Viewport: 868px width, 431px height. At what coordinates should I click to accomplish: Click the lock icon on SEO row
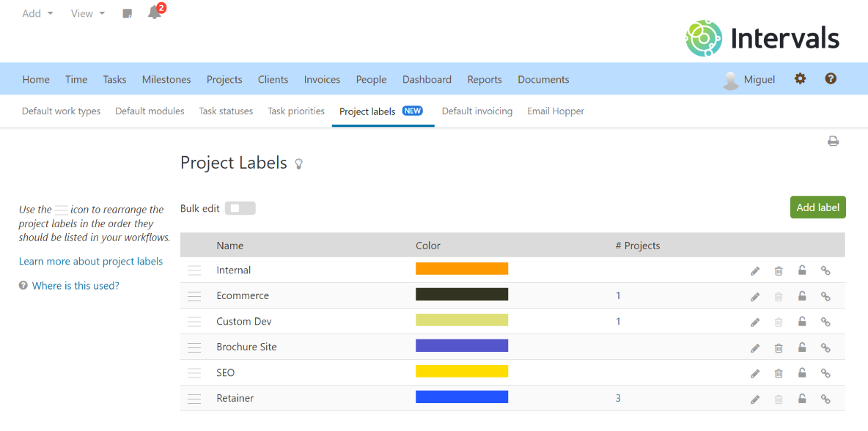pos(802,373)
